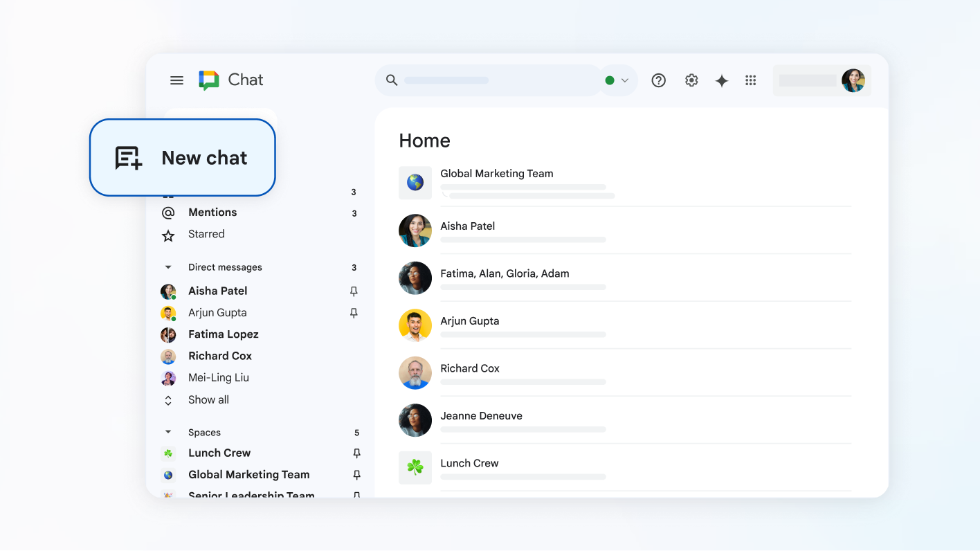The width and height of the screenshot is (980, 551).
Task: Select Fatima Lopez in Direct messages
Action: (x=223, y=334)
